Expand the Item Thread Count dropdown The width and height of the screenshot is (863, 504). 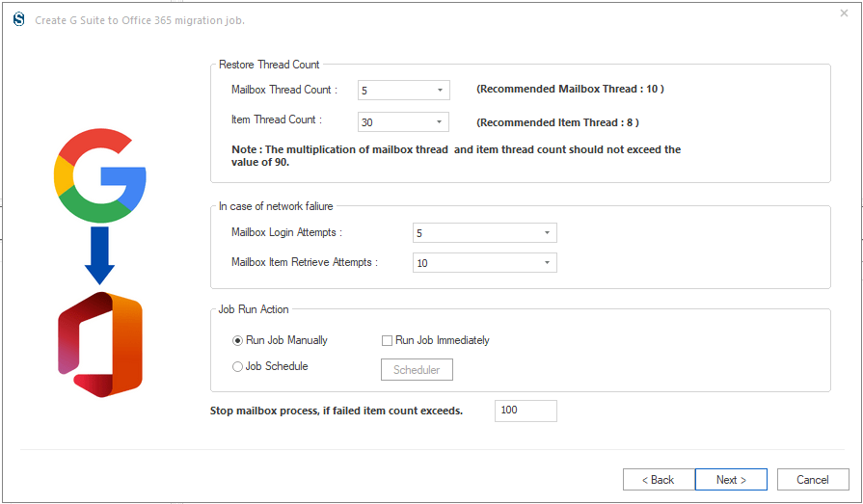(x=403, y=122)
